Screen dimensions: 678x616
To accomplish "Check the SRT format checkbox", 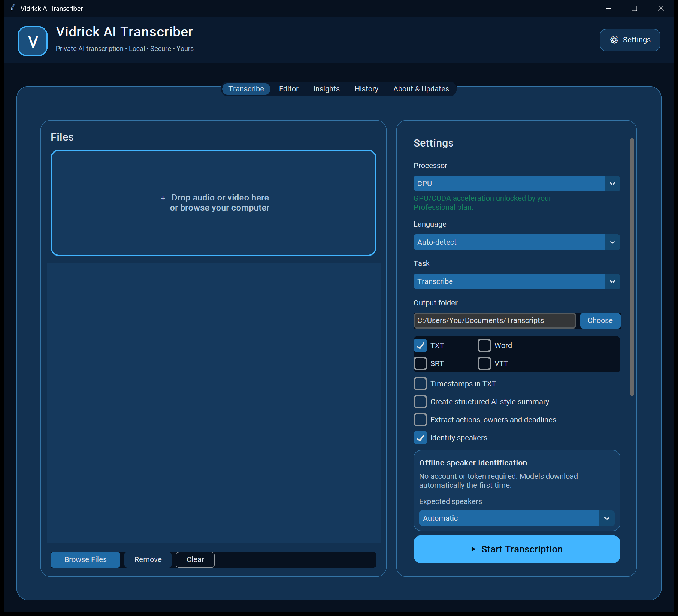I will tap(420, 363).
